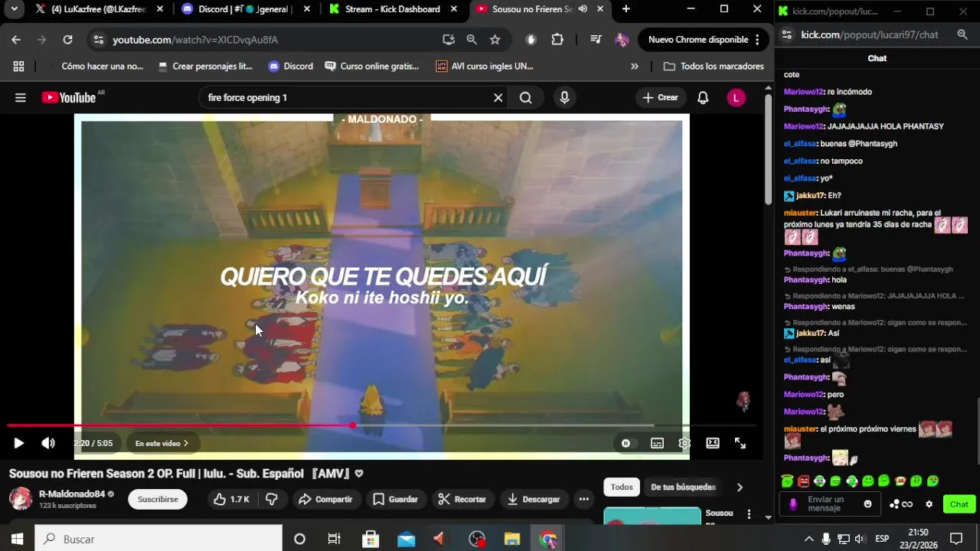Subscribe to R-Maldonado84 channel

point(158,499)
